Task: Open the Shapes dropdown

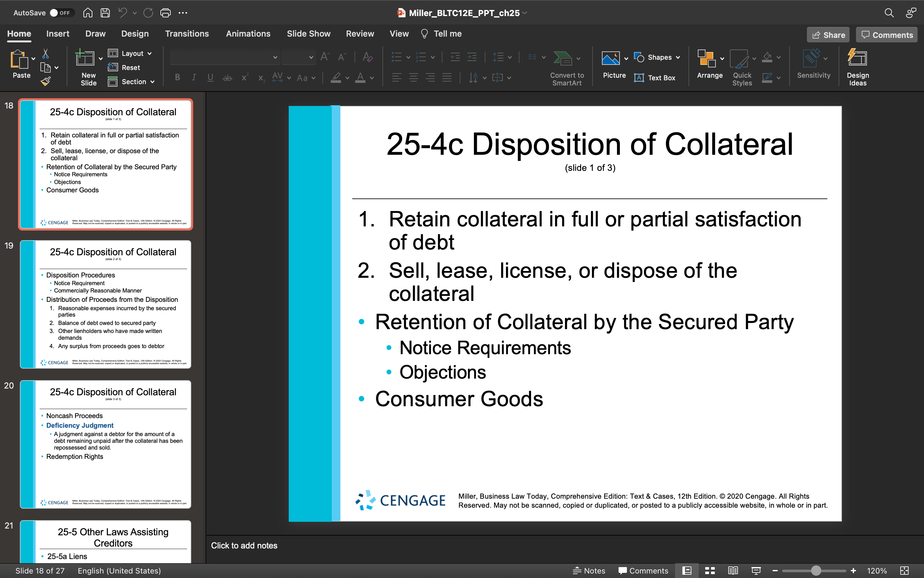Action: 657,57
